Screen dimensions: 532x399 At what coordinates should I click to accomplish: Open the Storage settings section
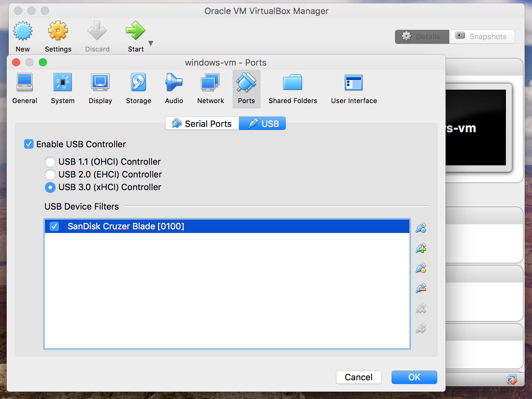[138, 88]
